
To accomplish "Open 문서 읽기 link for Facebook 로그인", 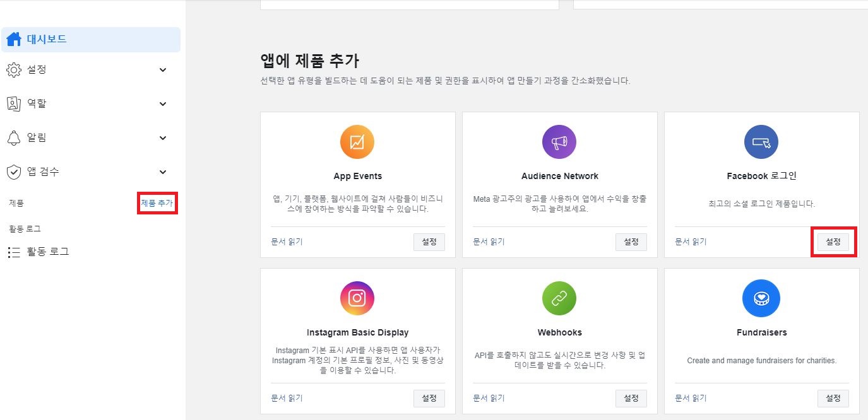I will click(691, 242).
